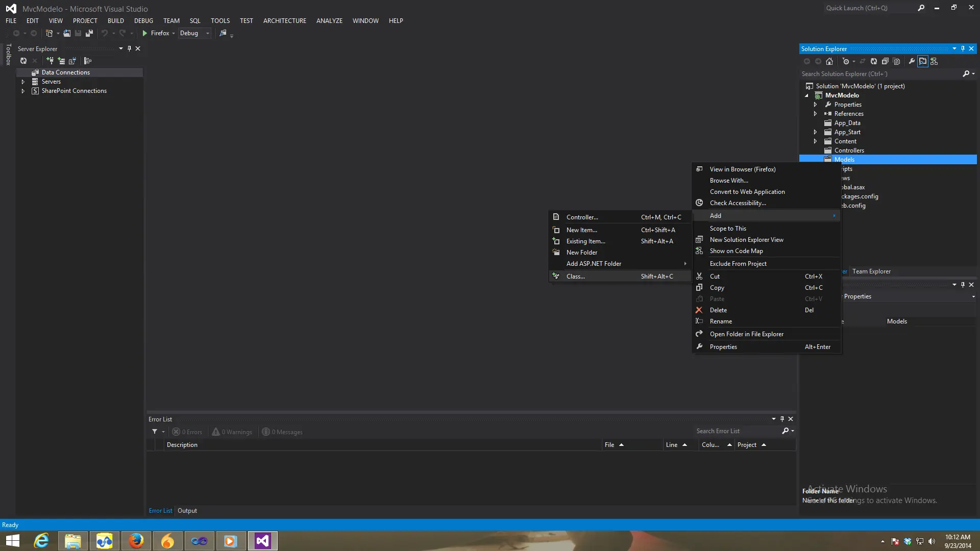
Task: Click View Class Diagram icon in Solution Explorer
Action: point(934,61)
